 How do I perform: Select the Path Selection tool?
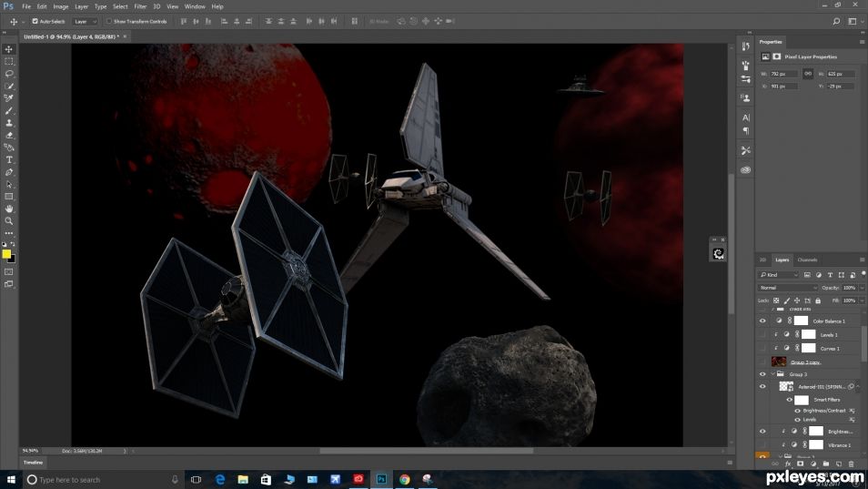[x=9, y=185]
